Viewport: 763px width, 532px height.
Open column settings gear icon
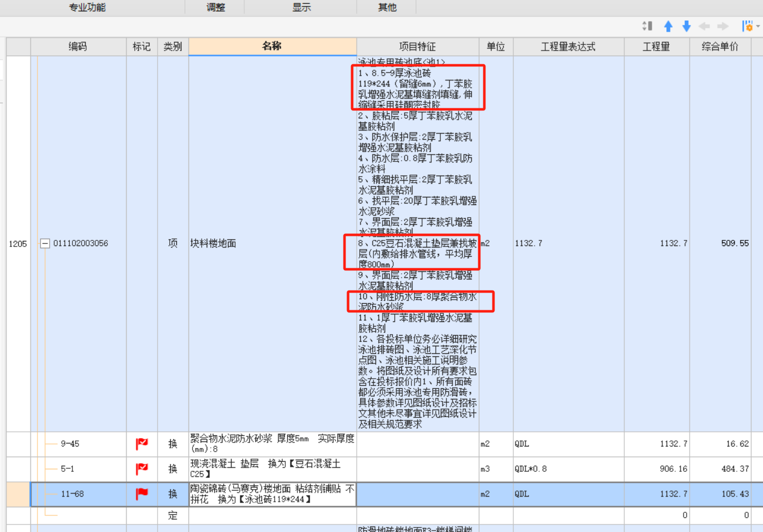coord(747,26)
